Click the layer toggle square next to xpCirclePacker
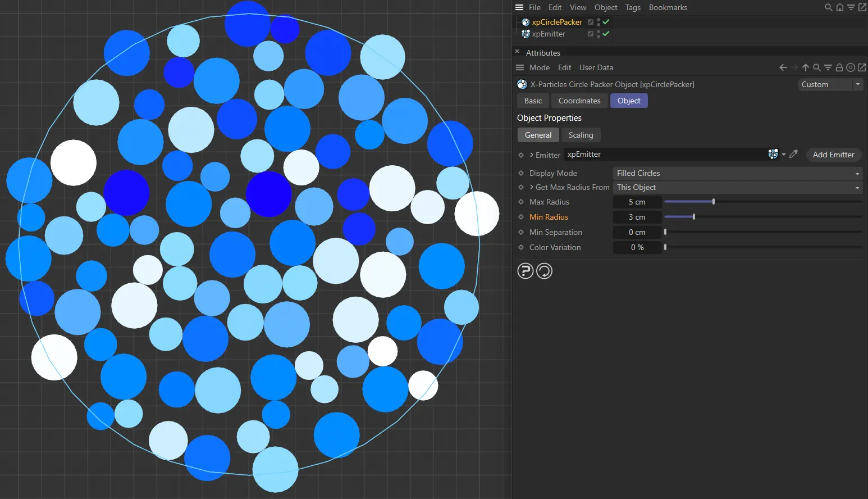This screenshot has height=499, width=868. click(590, 22)
